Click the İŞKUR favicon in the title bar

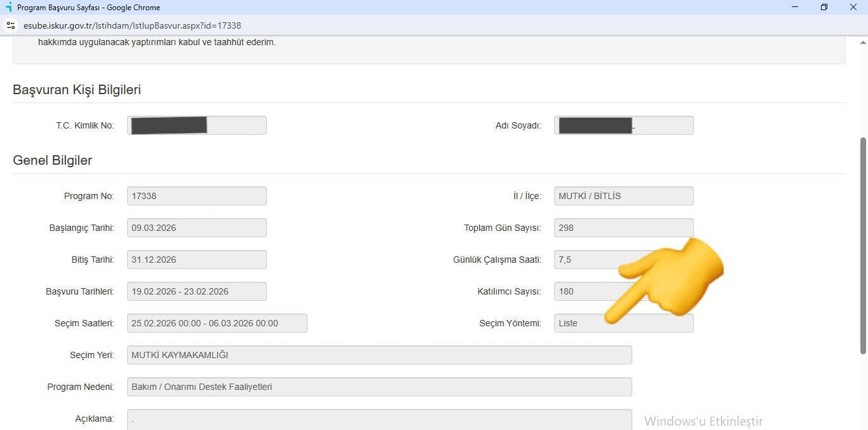point(8,8)
